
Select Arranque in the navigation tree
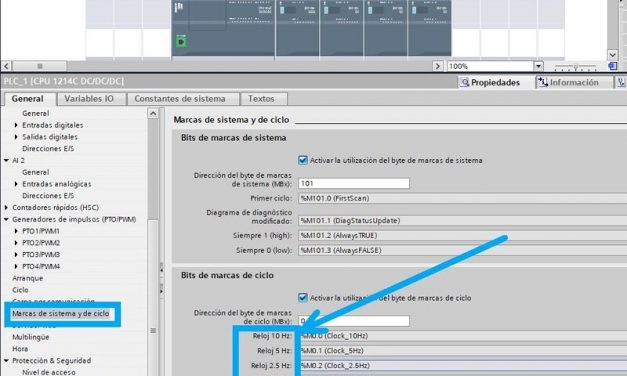[x=28, y=278]
